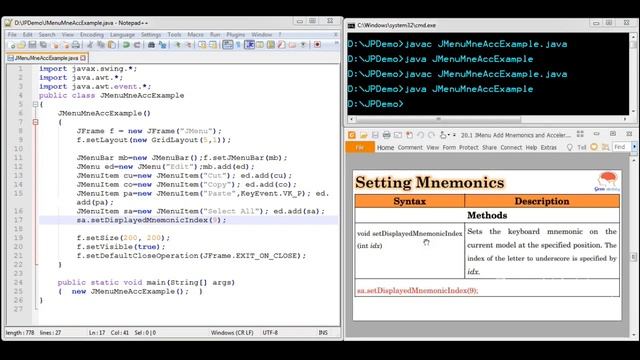Open the File menu in Notepad++
The width and height of the screenshot is (640, 360).
pos(12,35)
